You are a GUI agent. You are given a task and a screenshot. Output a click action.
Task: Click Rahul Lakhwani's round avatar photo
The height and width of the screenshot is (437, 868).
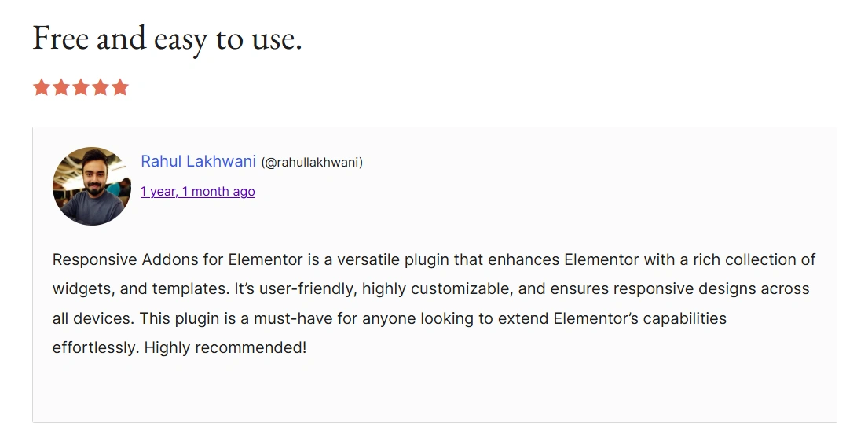[x=92, y=186]
